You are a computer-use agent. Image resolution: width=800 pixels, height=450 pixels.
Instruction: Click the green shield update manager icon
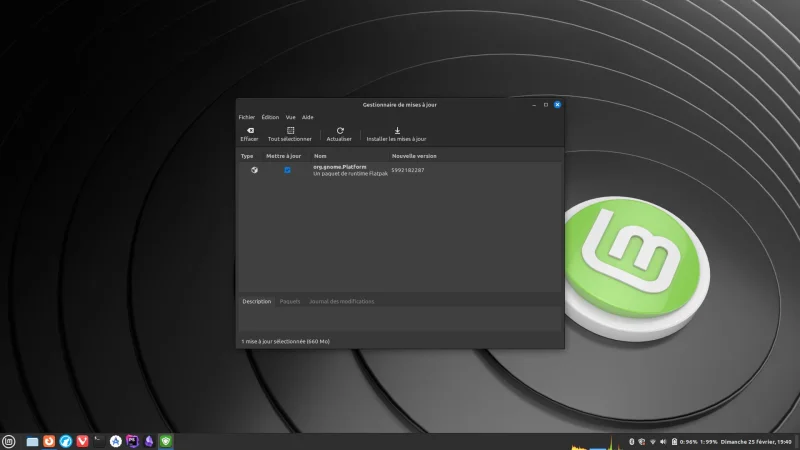166,441
